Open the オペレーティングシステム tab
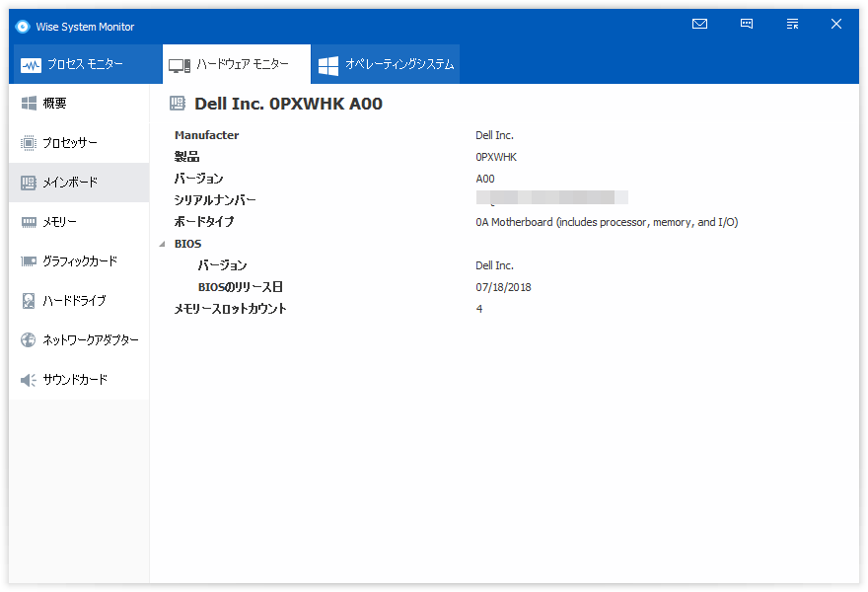Viewport: 868px width, 592px height. [386, 64]
